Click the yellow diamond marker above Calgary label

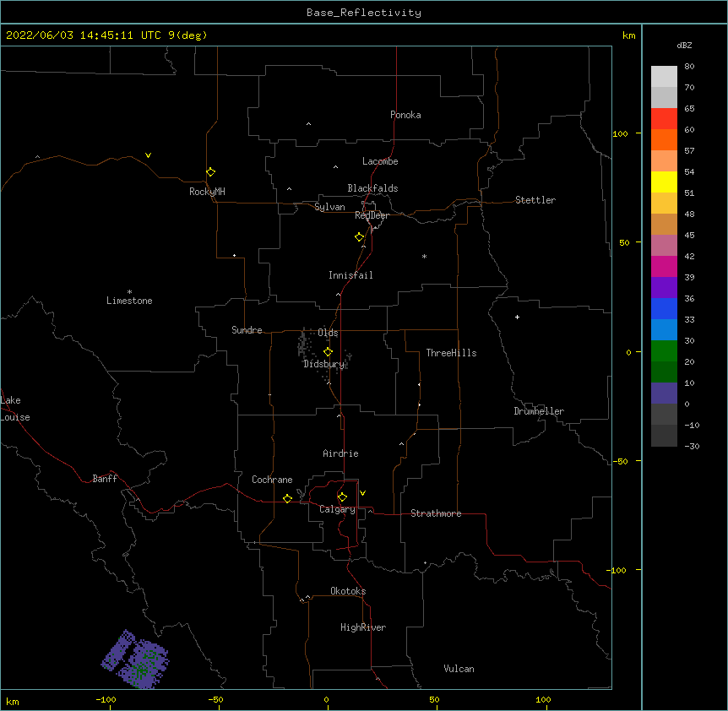[342, 497]
